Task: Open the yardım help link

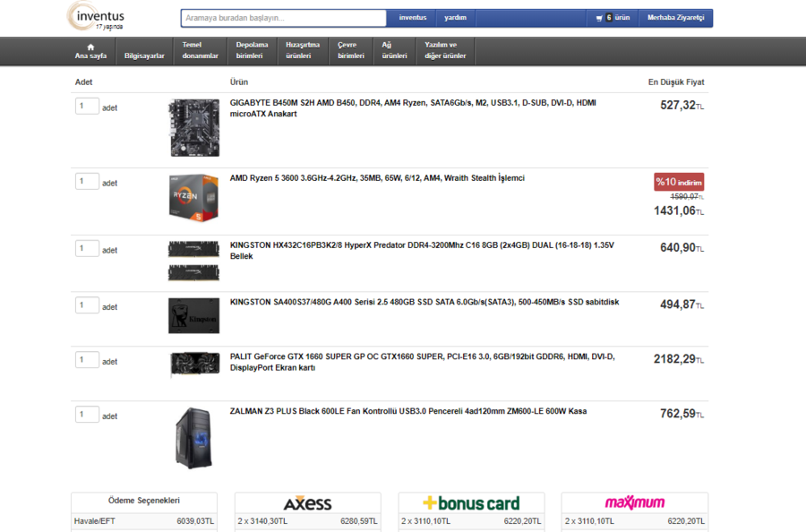Action: point(456,18)
